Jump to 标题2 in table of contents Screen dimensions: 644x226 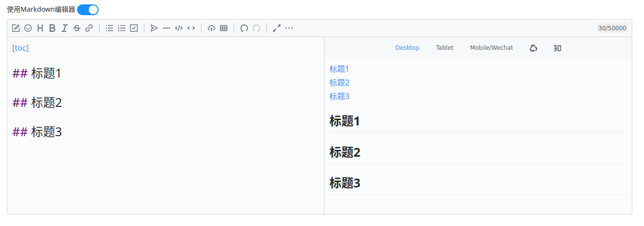tap(339, 83)
